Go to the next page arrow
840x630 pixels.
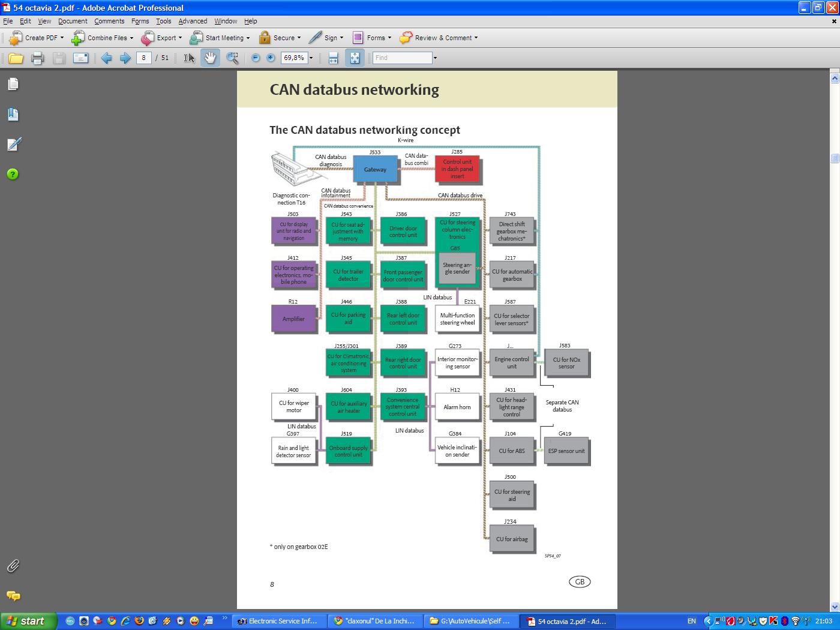[x=125, y=58]
